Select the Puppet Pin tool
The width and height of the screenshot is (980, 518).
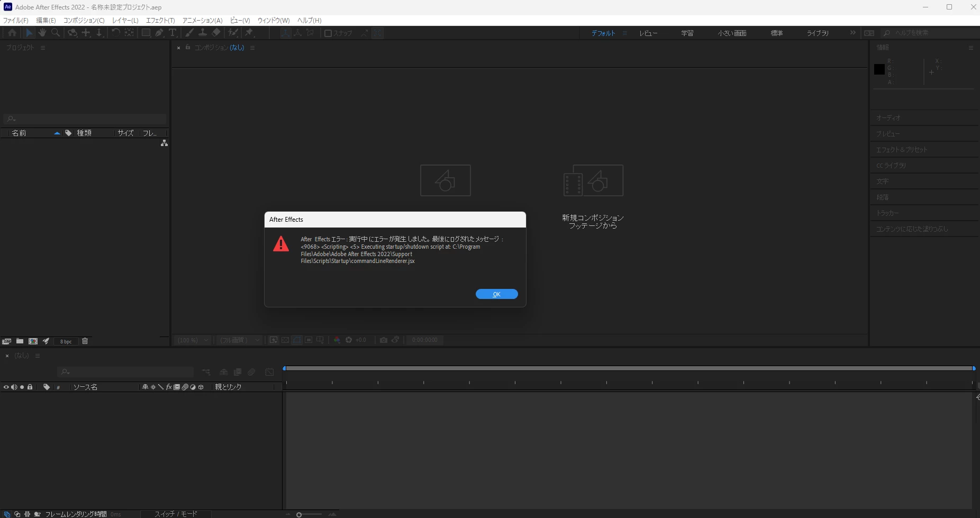[249, 33]
